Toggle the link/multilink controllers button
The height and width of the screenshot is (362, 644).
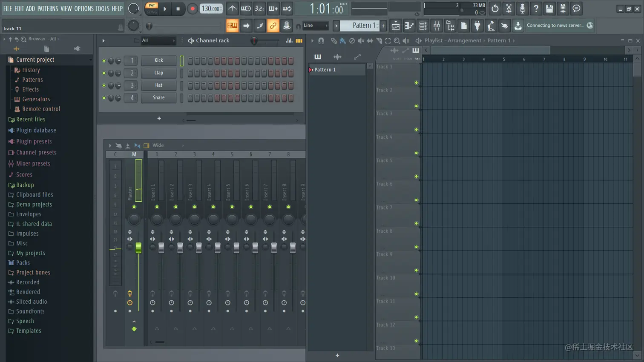273,26
